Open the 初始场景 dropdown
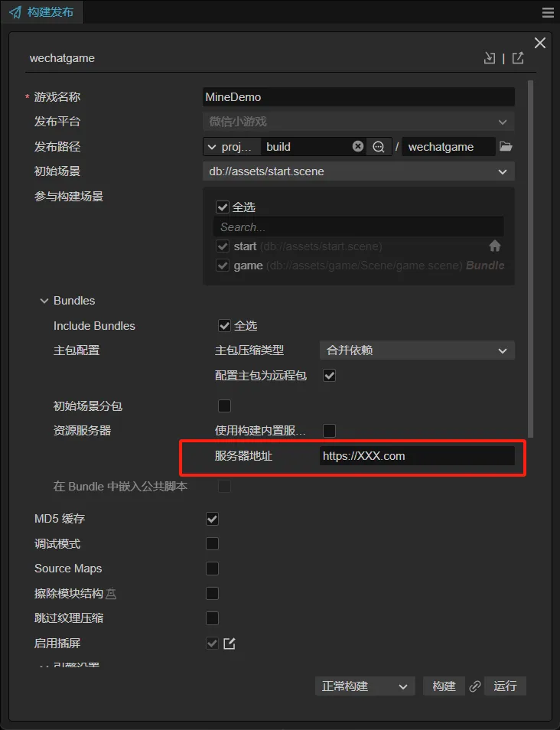The image size is (560, 730). click(x=358, y=171)
